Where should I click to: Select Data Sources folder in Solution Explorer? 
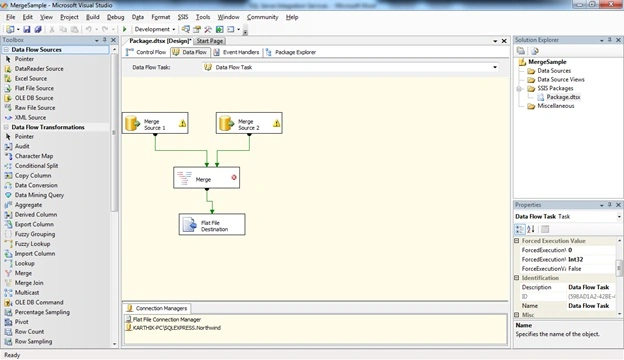[554, 71]
